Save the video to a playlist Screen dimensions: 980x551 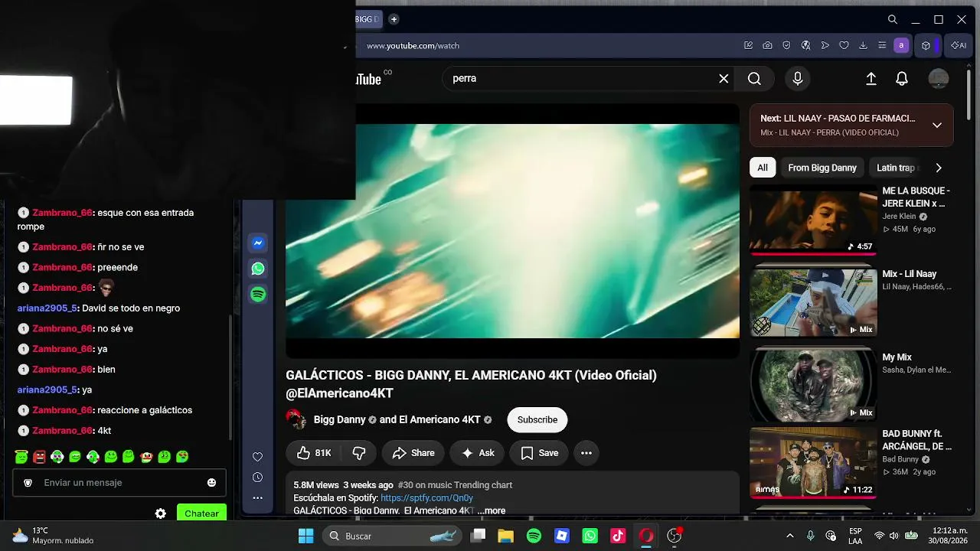[539, 453]
